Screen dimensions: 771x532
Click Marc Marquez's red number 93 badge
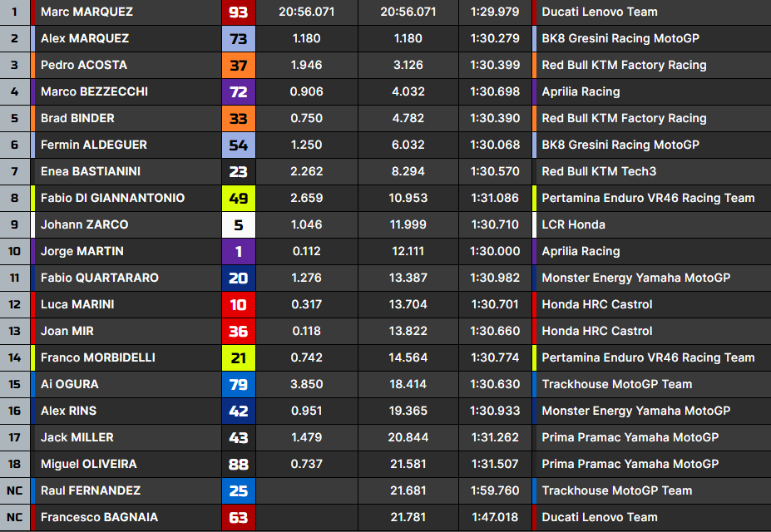pyautogui.click(x=239, y=12)
